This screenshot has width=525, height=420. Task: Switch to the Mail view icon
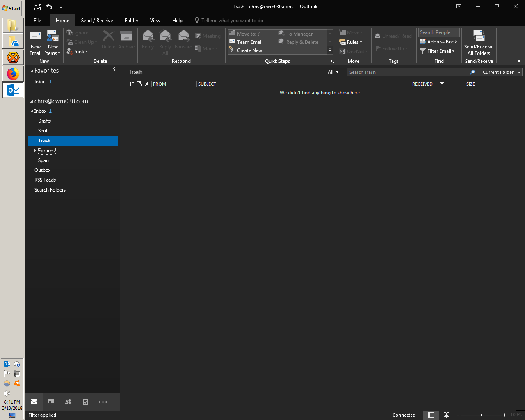34,402
